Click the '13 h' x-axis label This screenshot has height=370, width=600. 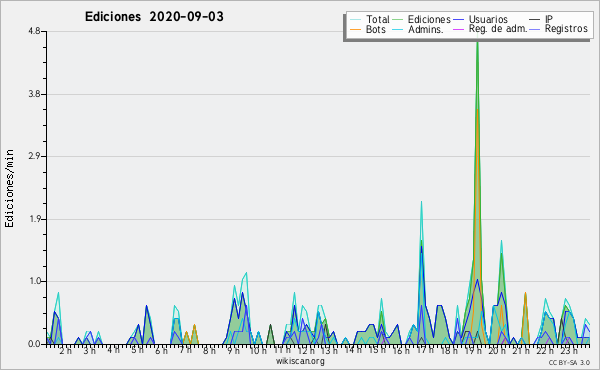[329, 351]
